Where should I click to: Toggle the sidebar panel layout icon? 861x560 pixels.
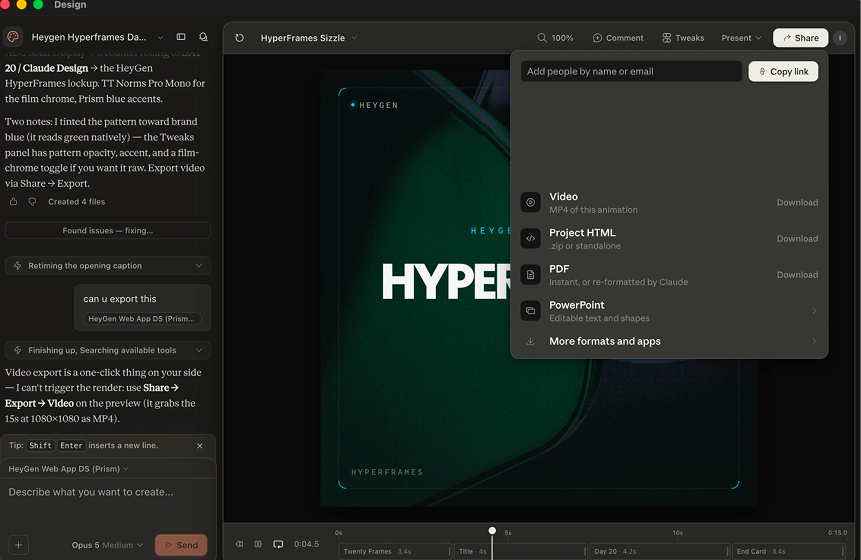click(181, 37)
